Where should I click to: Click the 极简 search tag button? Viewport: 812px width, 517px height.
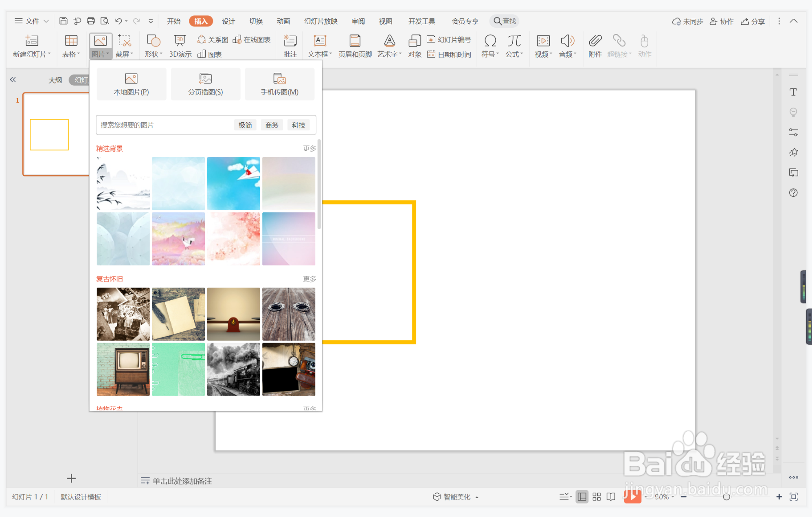pos(245,125)
